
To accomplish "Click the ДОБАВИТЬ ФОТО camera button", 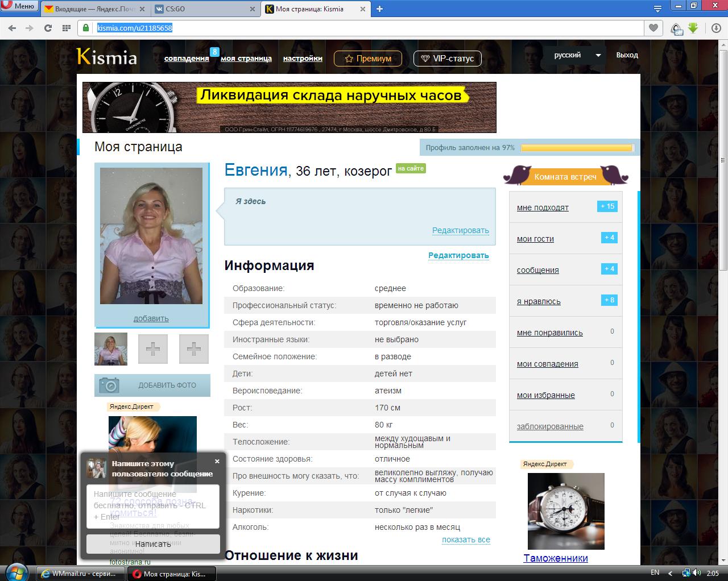I will [152, 385].
